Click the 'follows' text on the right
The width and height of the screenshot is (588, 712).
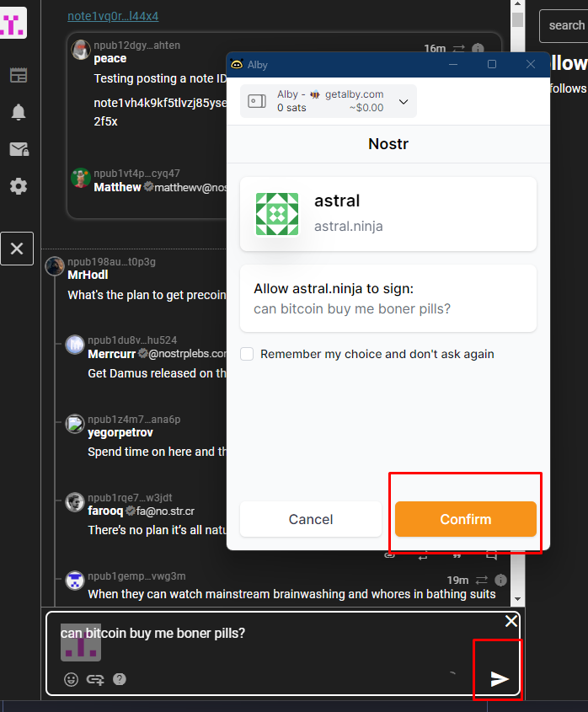coord(569,88)
